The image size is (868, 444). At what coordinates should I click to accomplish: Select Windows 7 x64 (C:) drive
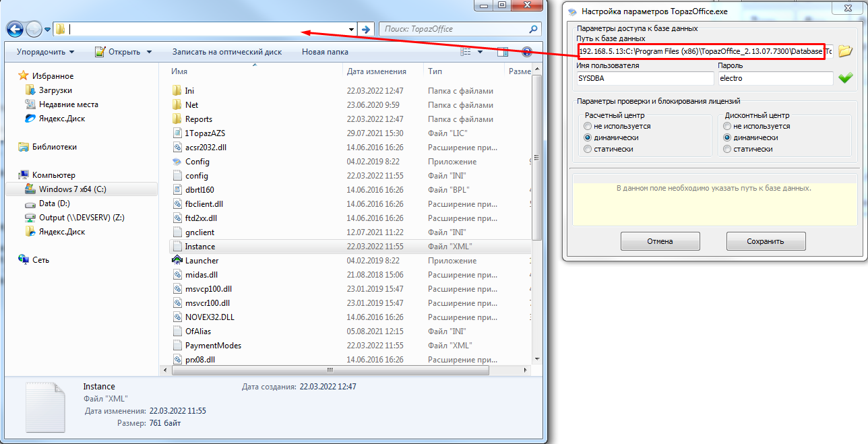[72, 189]
